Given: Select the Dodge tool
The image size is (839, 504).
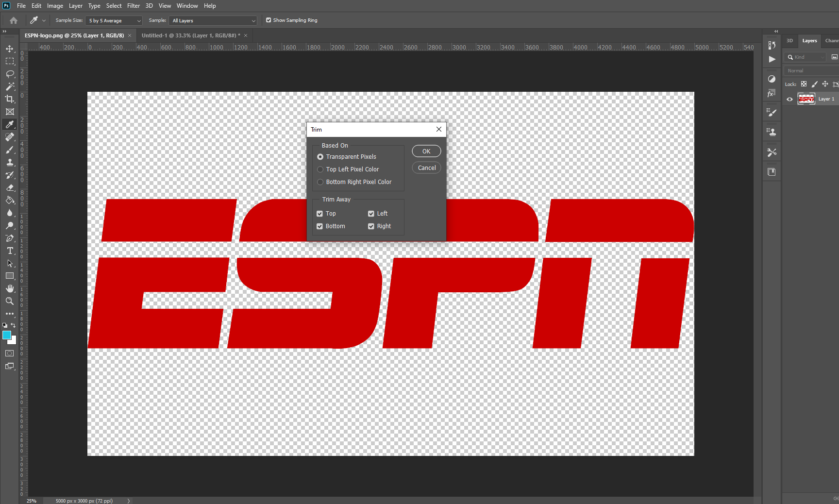Looking at the screenshot, I should pos(10,225).
